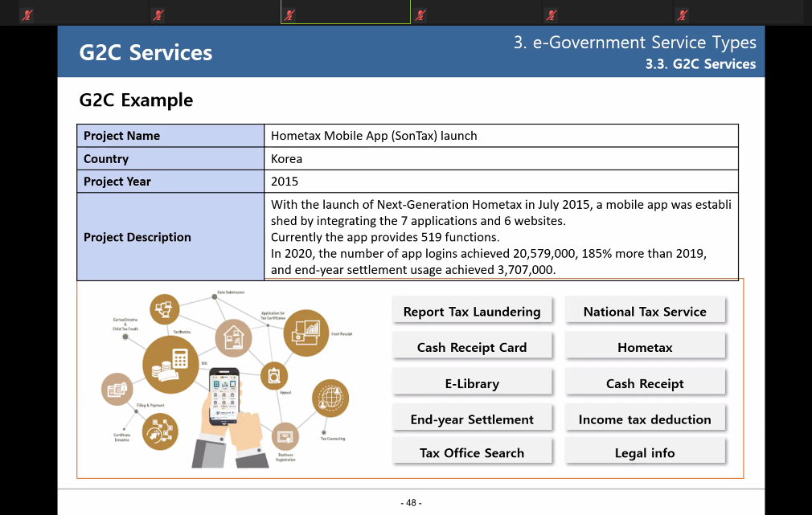Click '3. e-Government Service Types' heading

point(634,43)
